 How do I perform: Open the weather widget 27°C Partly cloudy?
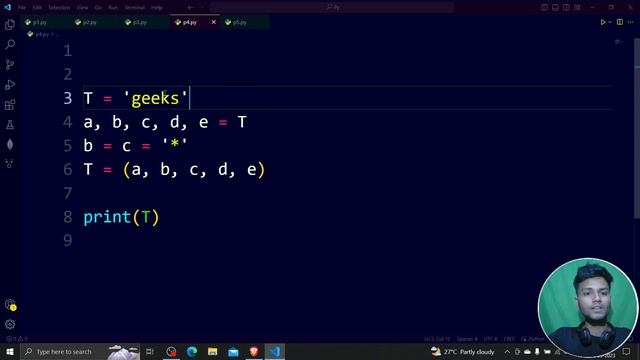coord(463,351)
